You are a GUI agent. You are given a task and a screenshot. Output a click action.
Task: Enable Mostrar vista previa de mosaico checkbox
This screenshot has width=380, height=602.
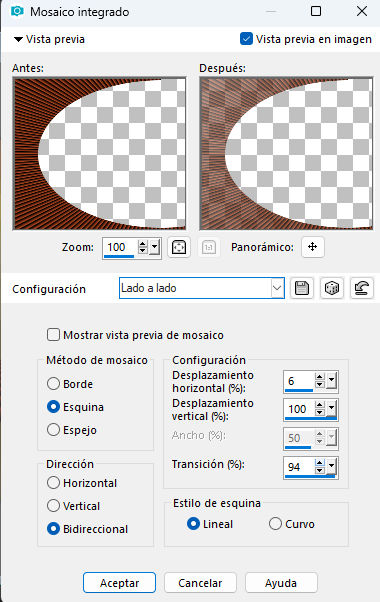pyautogui.click(x=53, y=334)
